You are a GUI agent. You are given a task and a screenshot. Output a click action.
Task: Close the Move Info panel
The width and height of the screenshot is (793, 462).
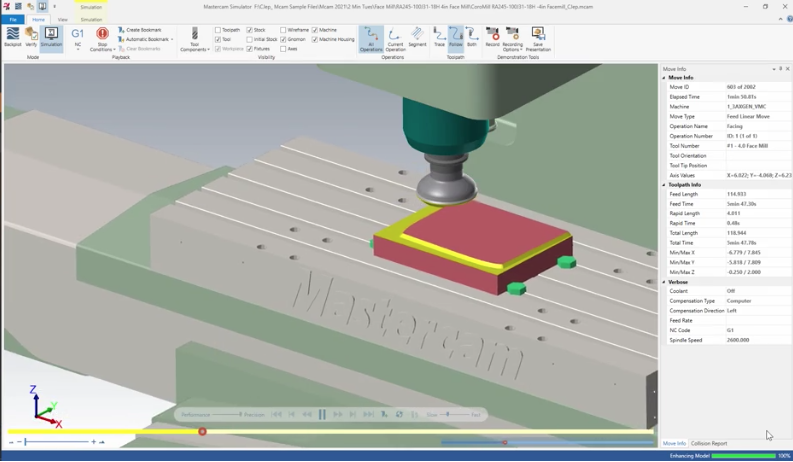[x=787, y=69]
